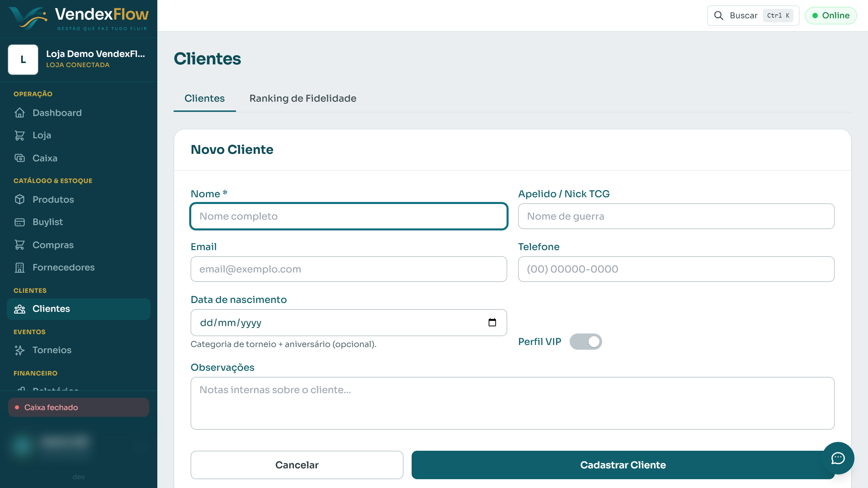868x488 pixels.
Task: Click the CATÁLOGO & ESTOQUE section label
Action: (x=53, y=181)
